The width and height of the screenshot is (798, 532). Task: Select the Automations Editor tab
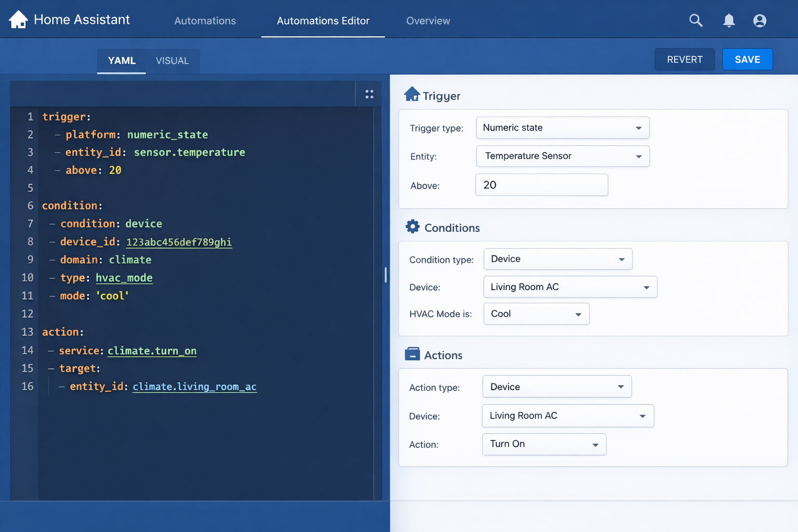point(323,21)
